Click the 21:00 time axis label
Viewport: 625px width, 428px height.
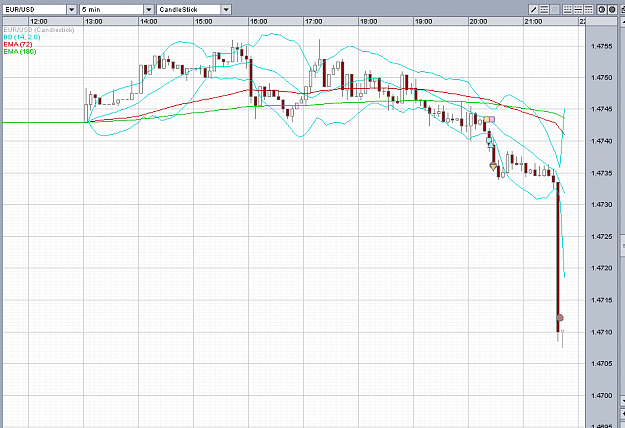pos(533,22)
